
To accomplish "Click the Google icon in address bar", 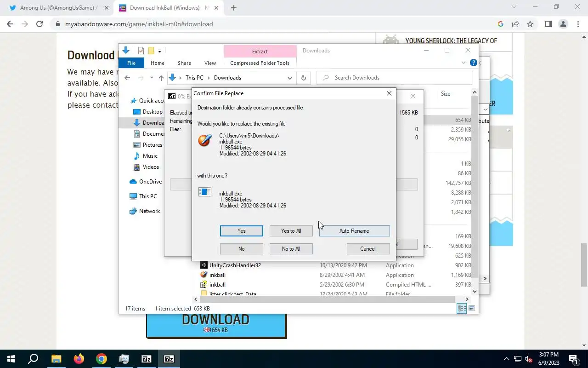I will (x=501, y=24).
